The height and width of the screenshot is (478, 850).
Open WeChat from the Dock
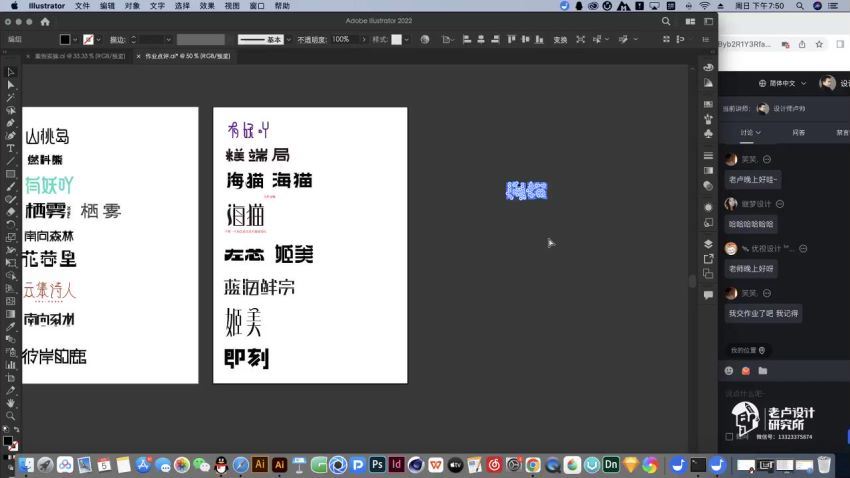click(x=201, y=464)
